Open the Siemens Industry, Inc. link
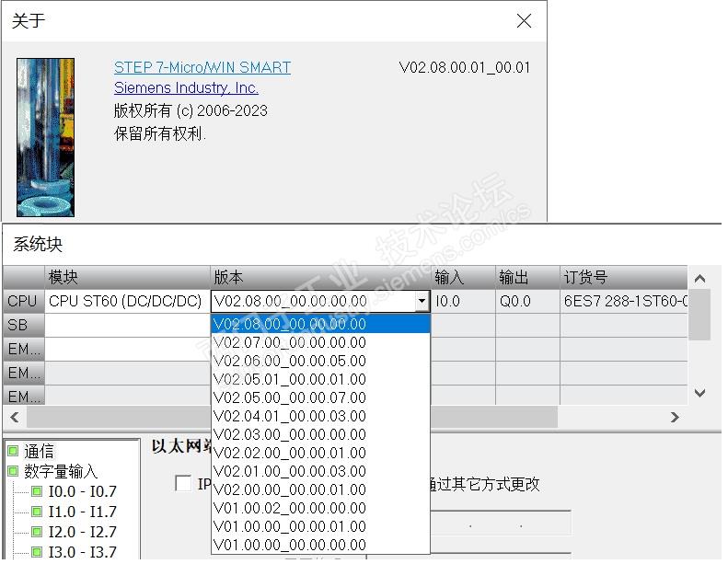 pyautogui.click(x=186, y=87)
